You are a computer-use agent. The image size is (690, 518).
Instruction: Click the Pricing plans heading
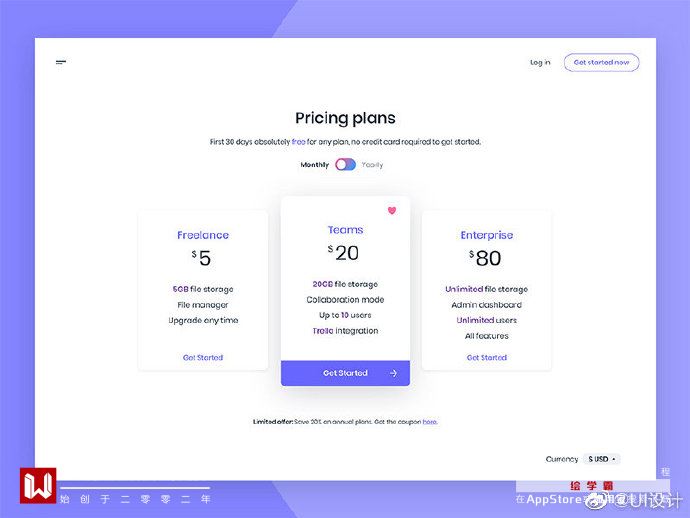[x=345, y=118]
